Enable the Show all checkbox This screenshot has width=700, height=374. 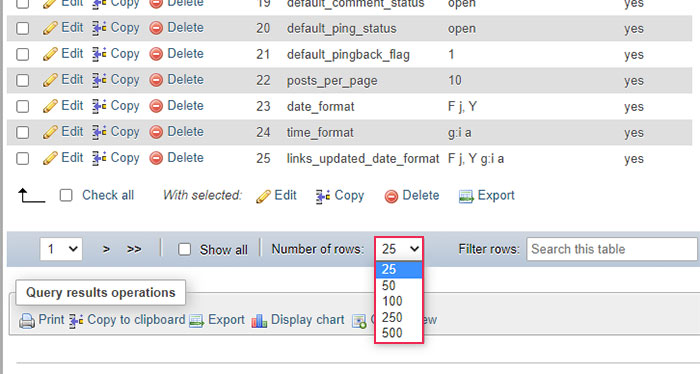coord(184,249)
